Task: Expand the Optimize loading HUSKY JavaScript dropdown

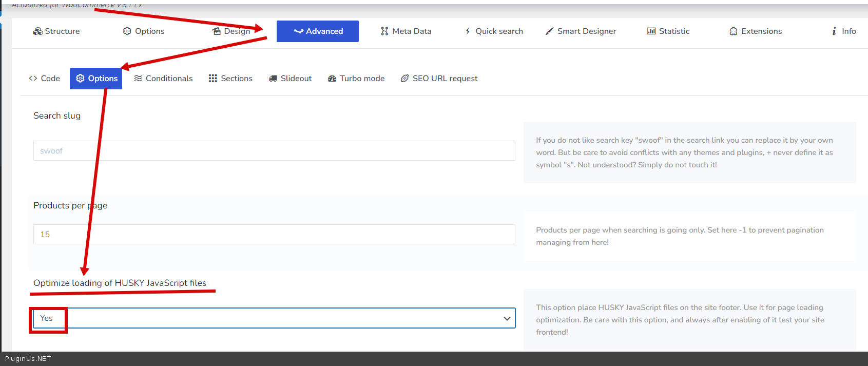Action: point(274,318)
